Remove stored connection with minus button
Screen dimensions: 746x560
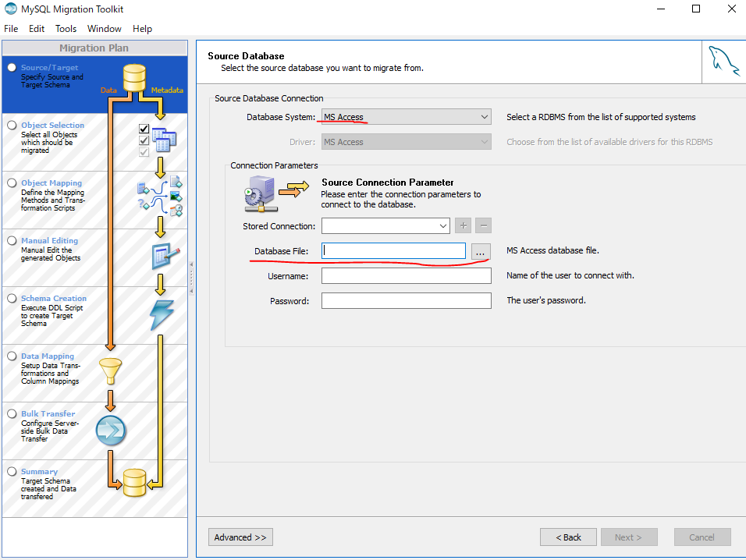pos(483,226)
